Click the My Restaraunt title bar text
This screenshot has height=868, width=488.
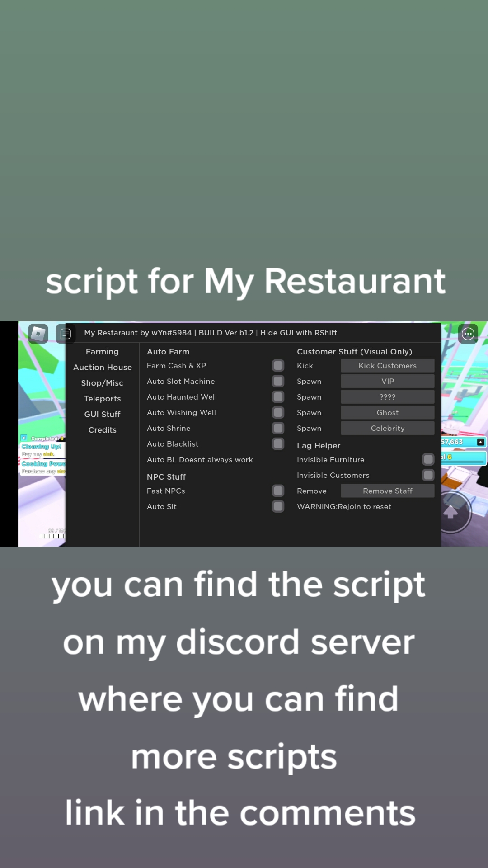[x=211, y=333]
